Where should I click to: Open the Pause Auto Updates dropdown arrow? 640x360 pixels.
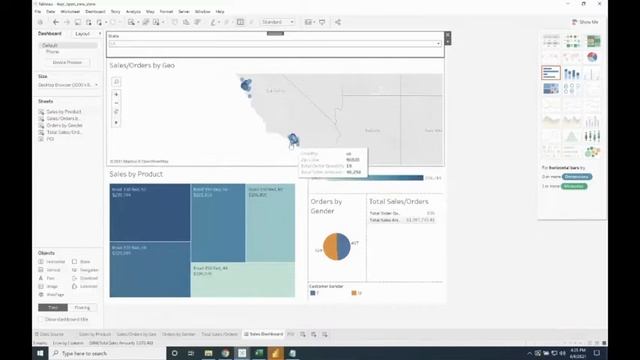pyautogui.click(x=106, y=22)
